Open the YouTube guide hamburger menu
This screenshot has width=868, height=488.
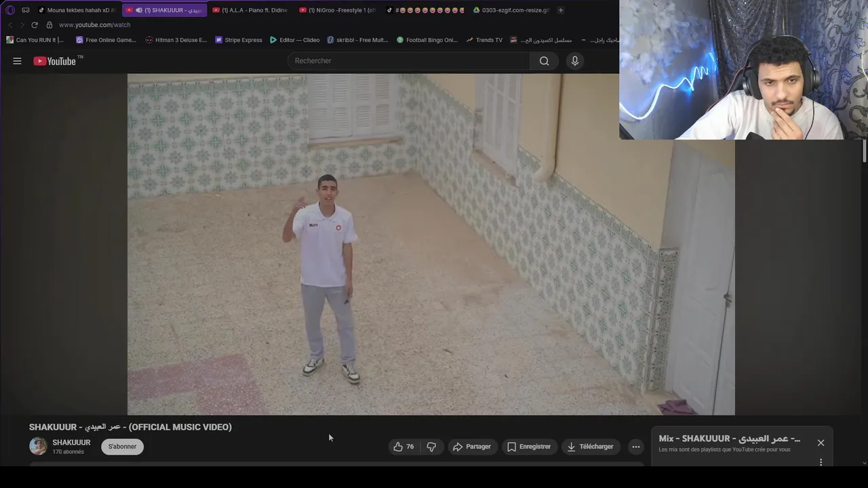click(17, 61)
